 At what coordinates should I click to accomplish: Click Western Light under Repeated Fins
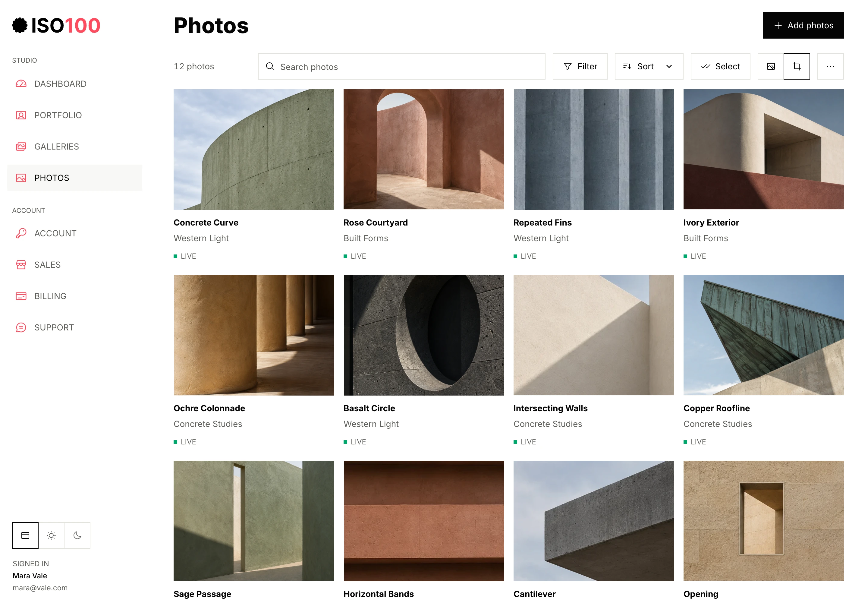coord(541,238)
